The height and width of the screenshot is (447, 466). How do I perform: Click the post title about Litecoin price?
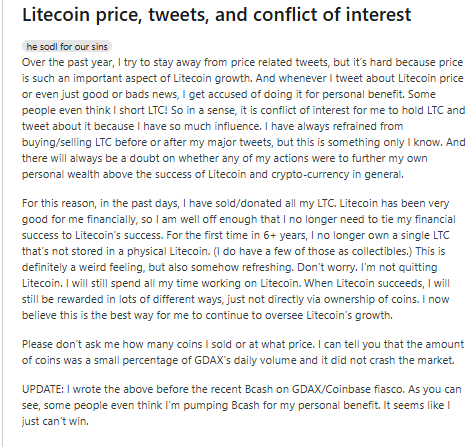tap(217, 15)
